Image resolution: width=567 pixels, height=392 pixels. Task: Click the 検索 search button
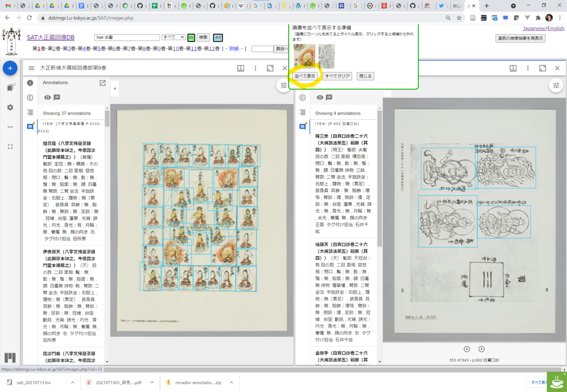click(x=203, y=37)
